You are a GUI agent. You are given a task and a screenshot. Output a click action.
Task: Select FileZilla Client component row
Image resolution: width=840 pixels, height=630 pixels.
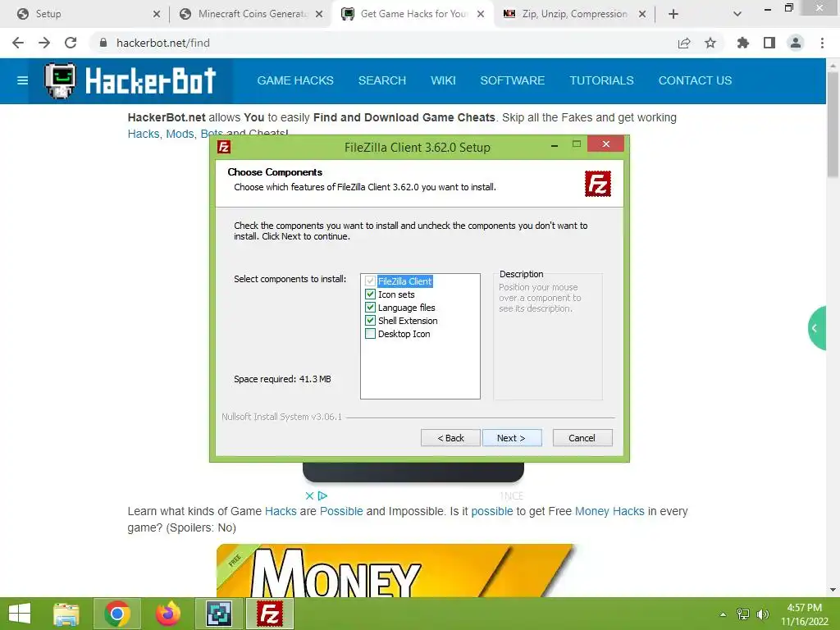(x=404, y=281)
